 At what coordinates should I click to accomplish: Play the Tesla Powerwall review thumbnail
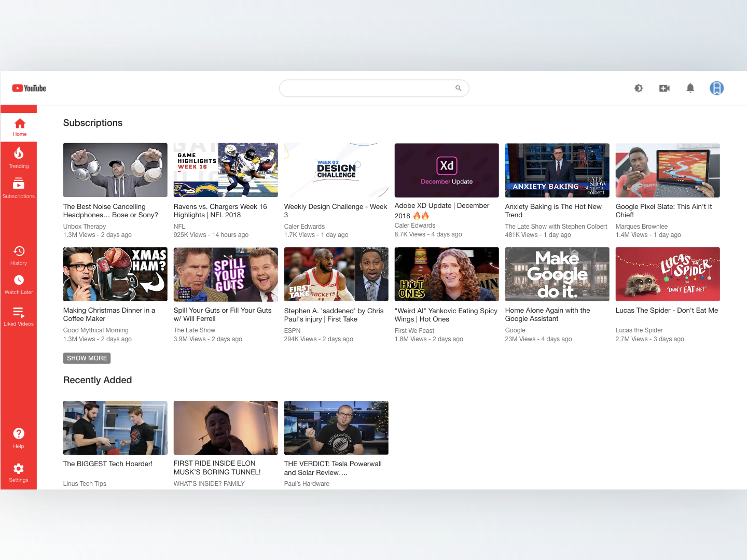tap(336, 428)
